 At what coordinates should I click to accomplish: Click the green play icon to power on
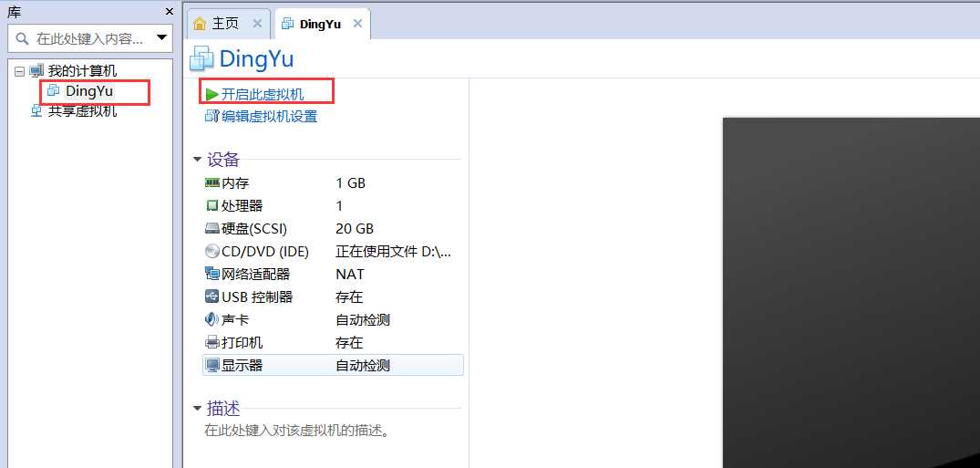point(211,95)
